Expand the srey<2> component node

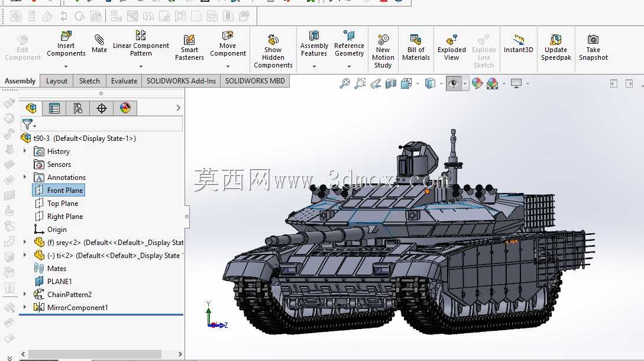(x=25, y=242)
